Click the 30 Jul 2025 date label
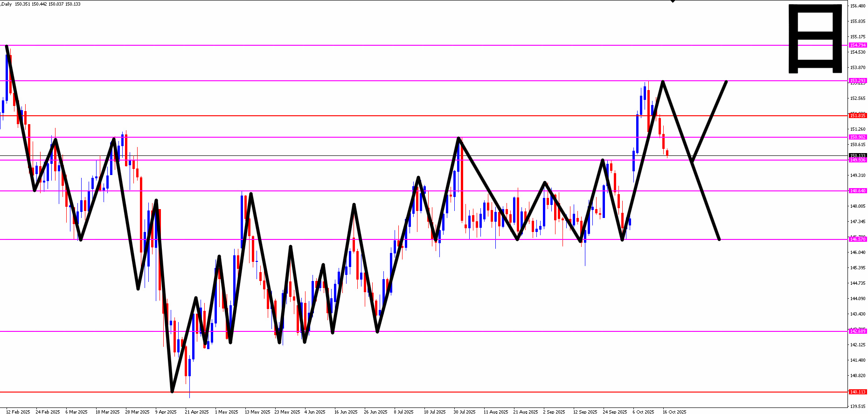Screen dimensions: 868x414 [x=464, y=412]
